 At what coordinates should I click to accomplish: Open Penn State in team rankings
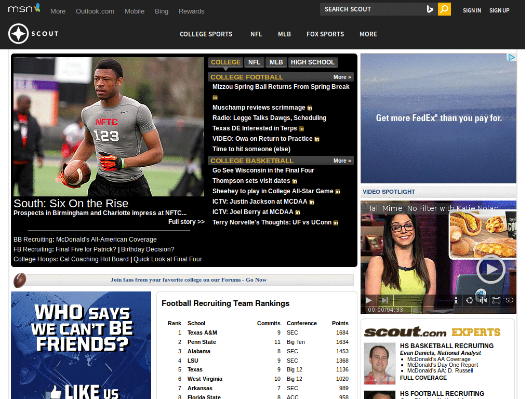[202, 342]
